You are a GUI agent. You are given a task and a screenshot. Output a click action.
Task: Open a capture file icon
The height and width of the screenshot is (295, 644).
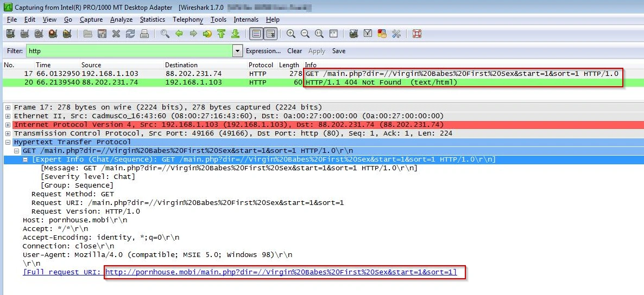(x=87, y=34)
